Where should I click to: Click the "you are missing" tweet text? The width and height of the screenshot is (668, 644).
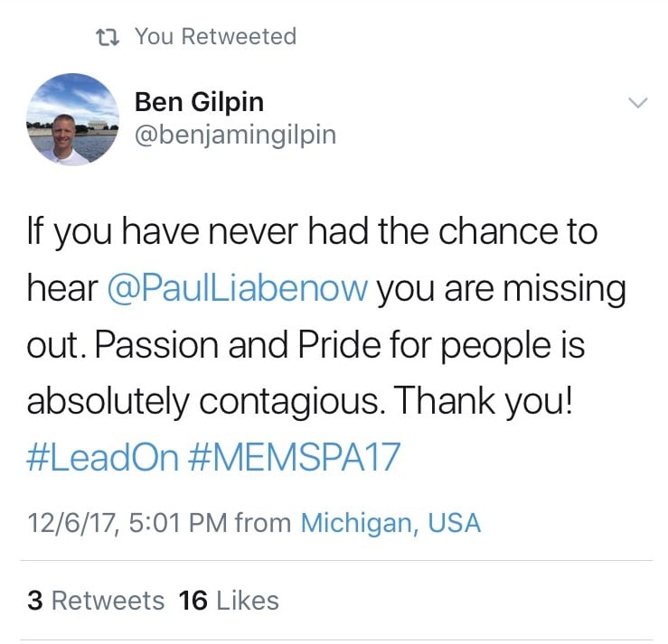501,290
